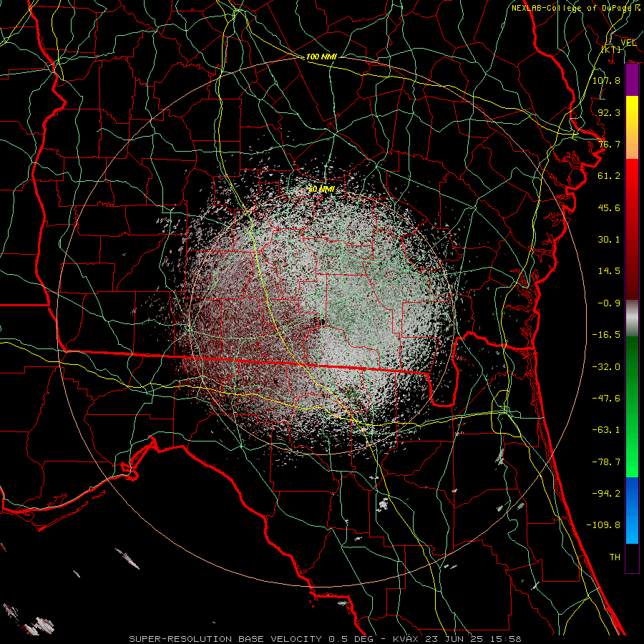Screen dimensions: 644x644
Task: Click the purple segment of the velocity color bar
Action: point(632,80)
